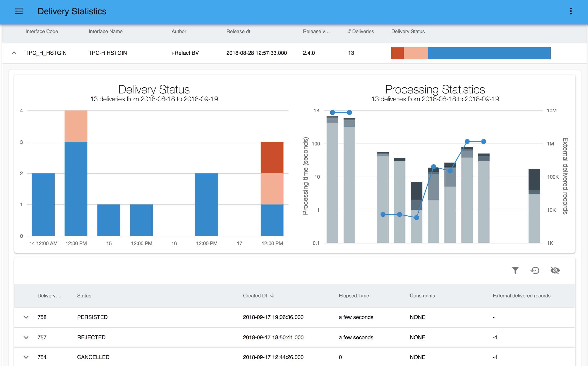Screen dimensions: 588x366
Task: Click the lowest line point in Processing Statistics
Action: [x=417, y=218]
